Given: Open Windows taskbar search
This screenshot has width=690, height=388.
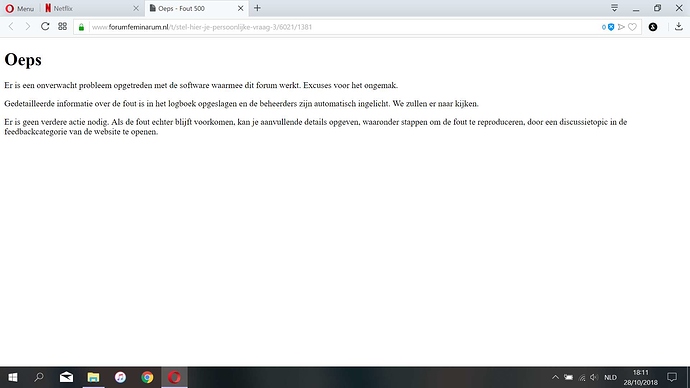Looking at the screenshot, I should [x=39, y=377].
